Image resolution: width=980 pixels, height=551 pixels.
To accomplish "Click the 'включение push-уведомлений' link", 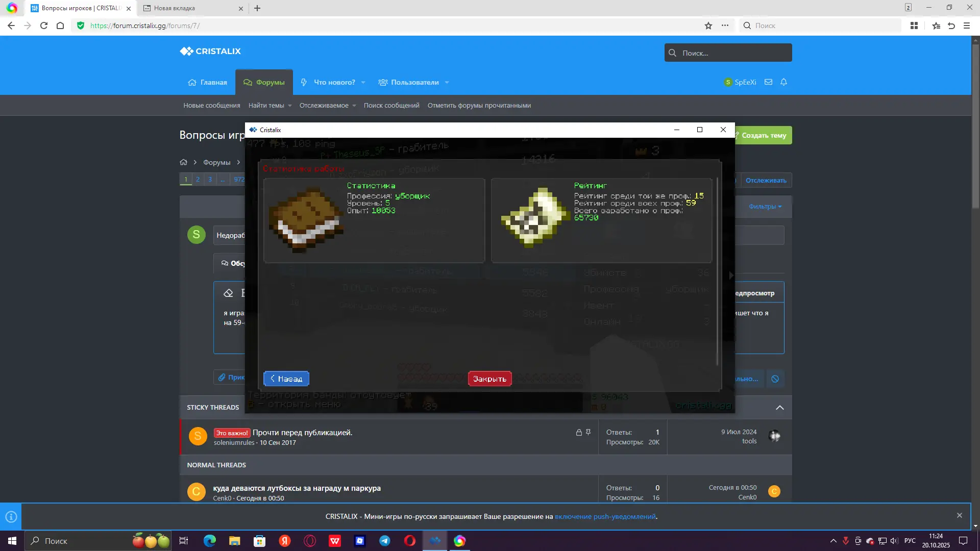I will [605, 516].
